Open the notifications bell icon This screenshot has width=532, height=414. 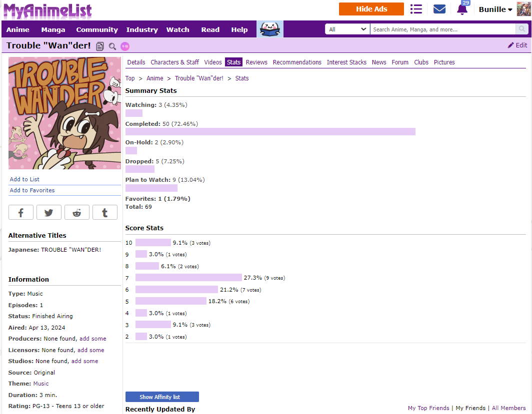pyautogui.click(x=462, y=9)
